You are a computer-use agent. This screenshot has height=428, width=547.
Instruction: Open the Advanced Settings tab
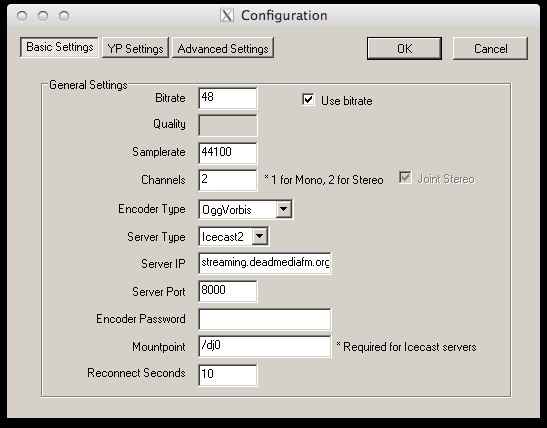click(x=223, y=48)
